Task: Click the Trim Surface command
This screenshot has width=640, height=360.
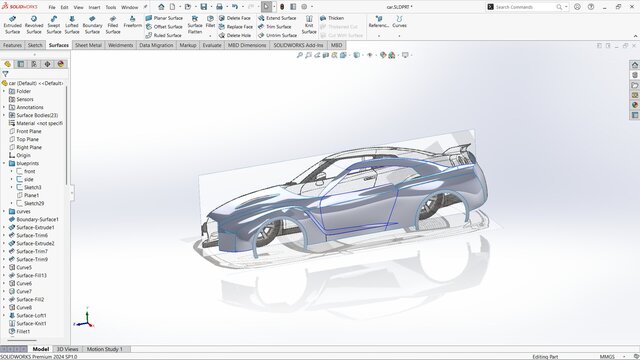Action: click(274, 27)
